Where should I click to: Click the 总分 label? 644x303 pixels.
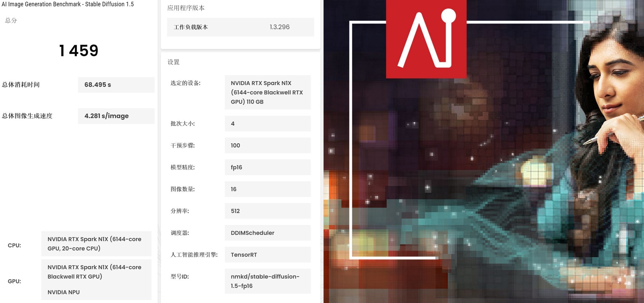(x=11, y=20)
